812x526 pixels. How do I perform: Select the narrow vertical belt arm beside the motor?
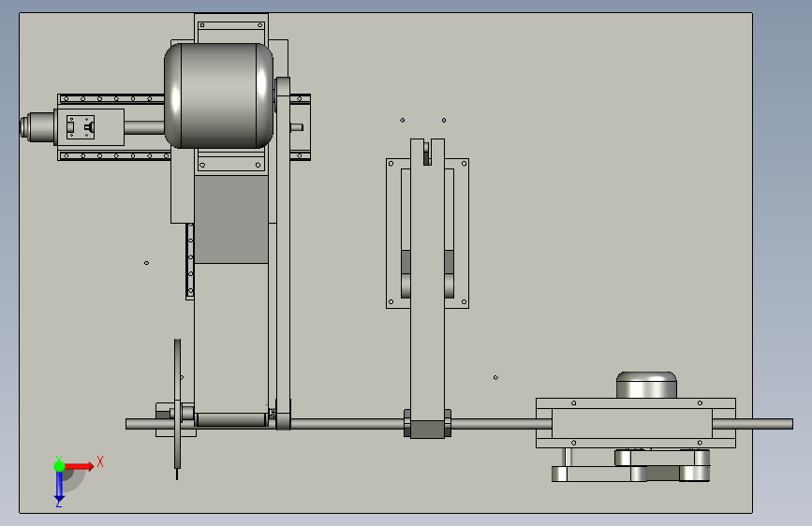pos(283,254)
